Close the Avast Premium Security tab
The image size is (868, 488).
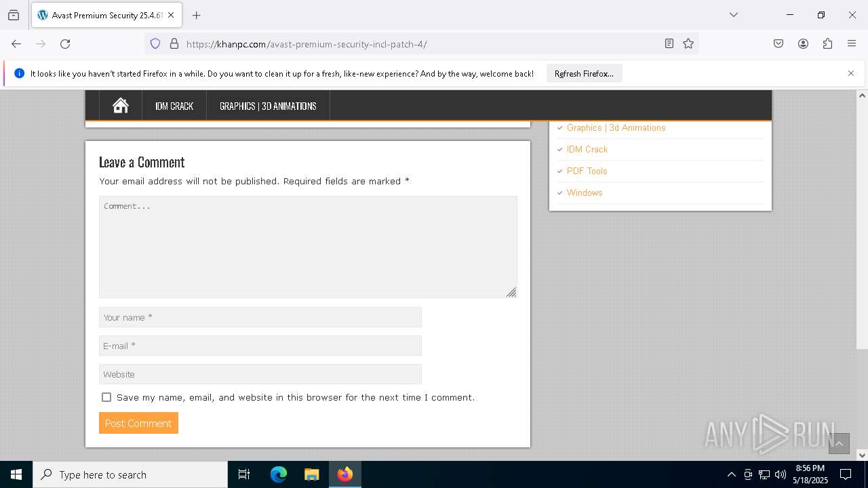click(171, 15)
